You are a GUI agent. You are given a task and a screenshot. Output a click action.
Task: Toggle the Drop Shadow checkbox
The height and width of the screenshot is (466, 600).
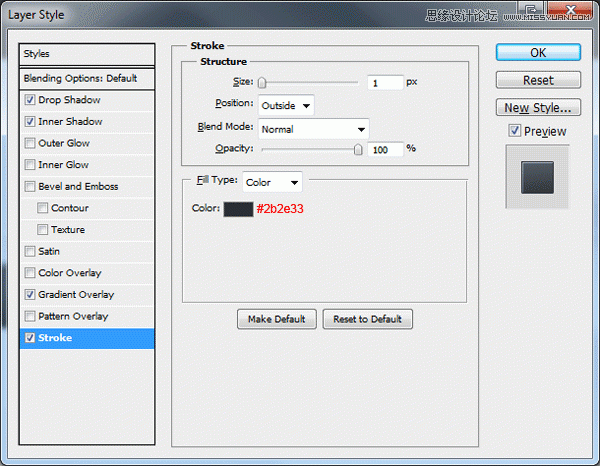[x=30, y=100]
